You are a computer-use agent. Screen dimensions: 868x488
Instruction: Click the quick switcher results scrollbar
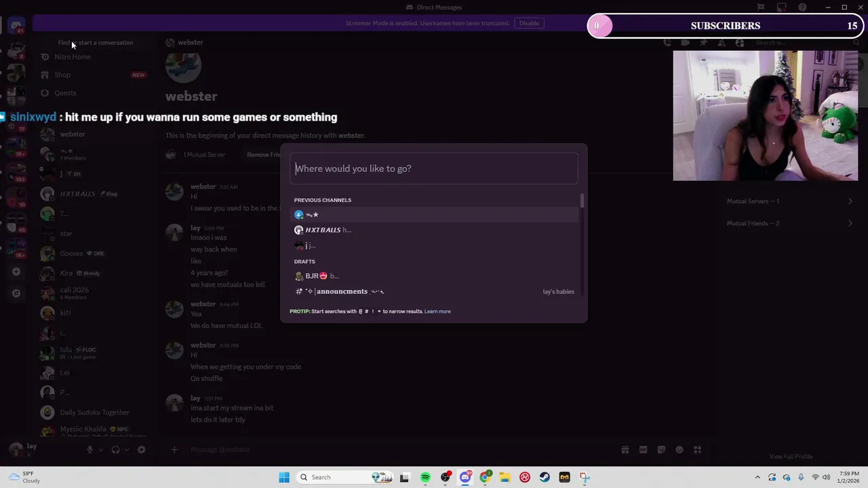(x=582, y=201)
